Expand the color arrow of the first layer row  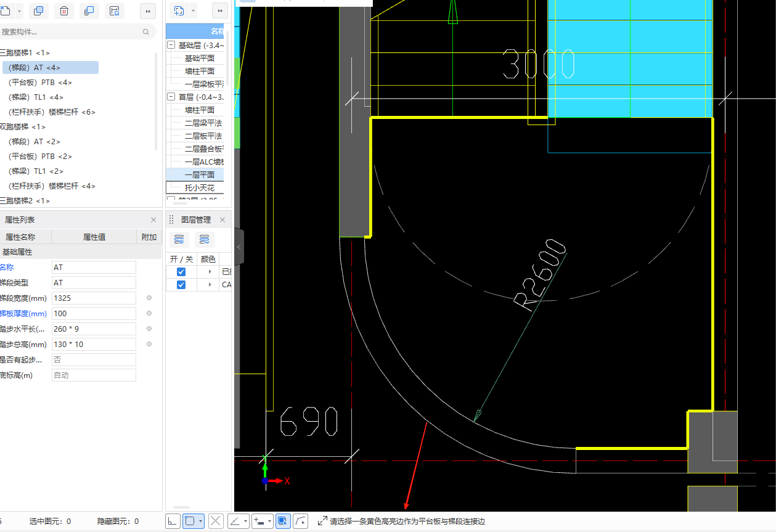(210, 272)
